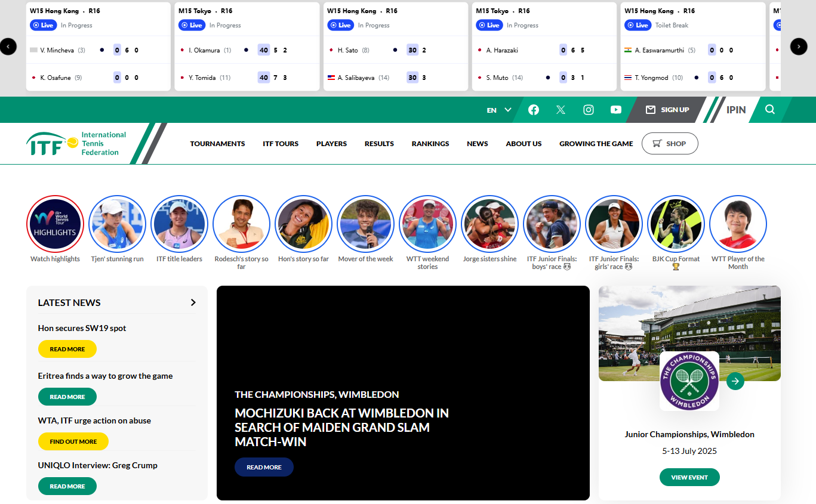Click View Event for Junior Championships
Viewport: 816px width, 504px height.
(x=689, y=477)
